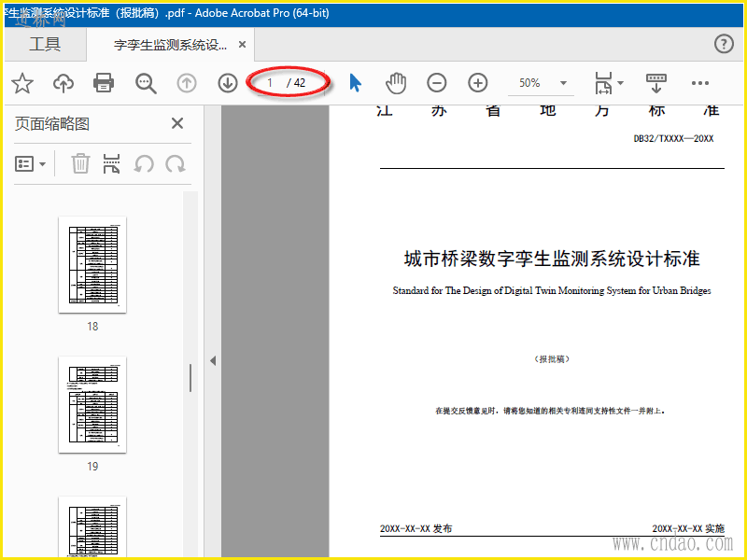Collapse the navigation pane arrow
The height and width of the screenshot is (560, 747).
[213, 361]
